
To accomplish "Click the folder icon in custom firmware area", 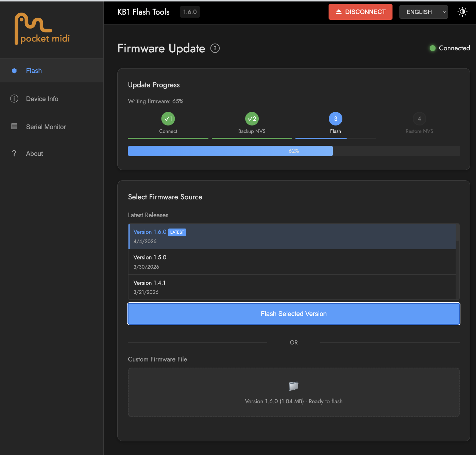I will pyautogui.click(x=293, y=386).
